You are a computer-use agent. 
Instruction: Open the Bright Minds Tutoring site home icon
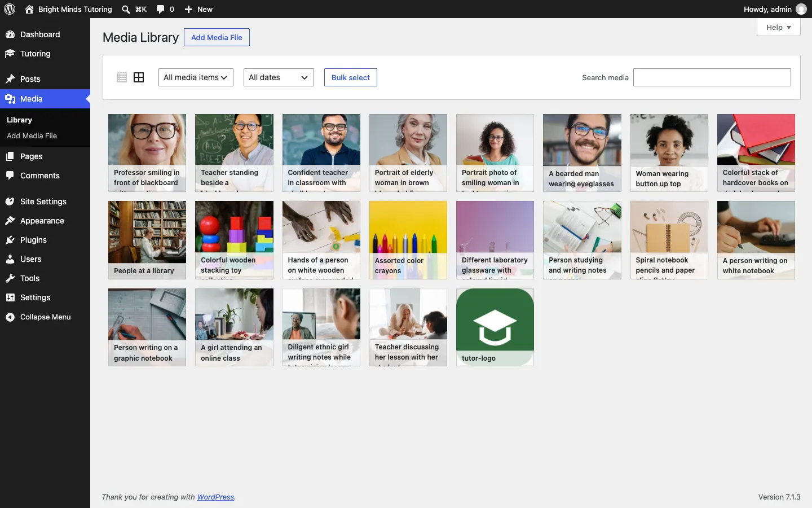coord(29,9)
